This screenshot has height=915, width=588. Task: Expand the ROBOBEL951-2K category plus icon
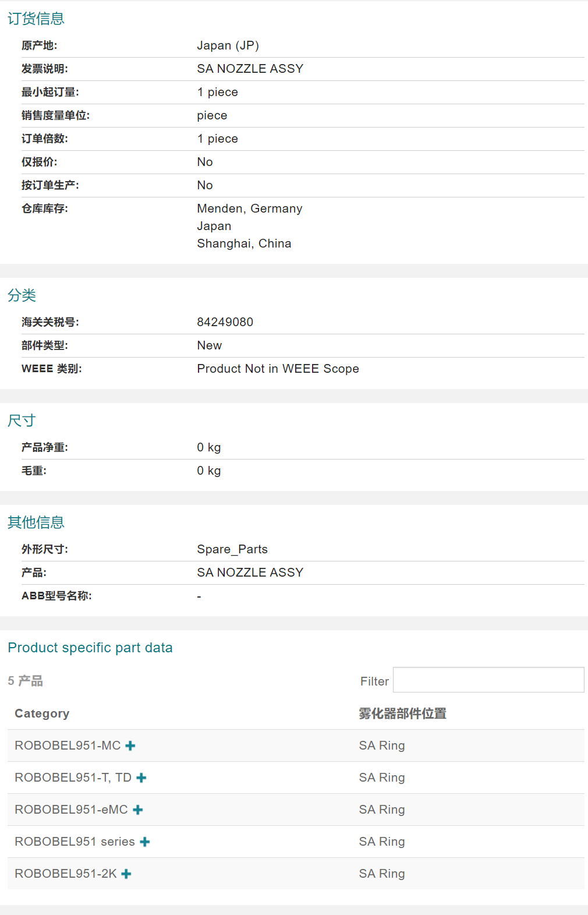[126, 874]
